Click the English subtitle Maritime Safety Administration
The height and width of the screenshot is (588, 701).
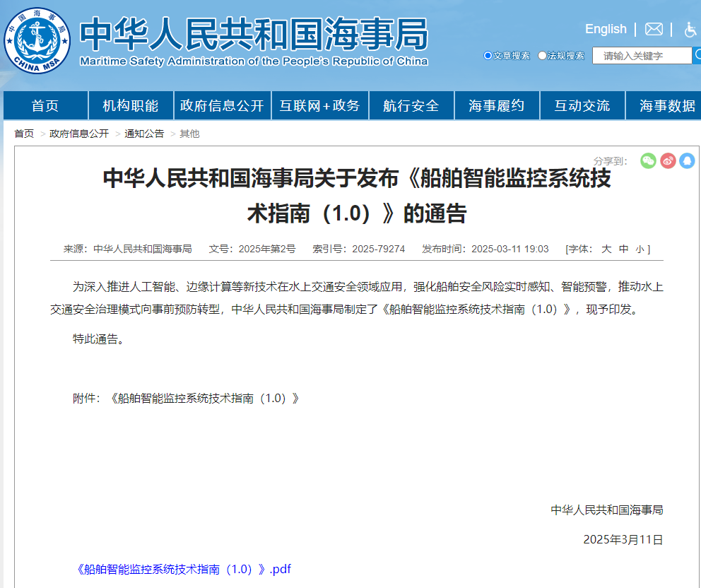(x=254, y=61)
